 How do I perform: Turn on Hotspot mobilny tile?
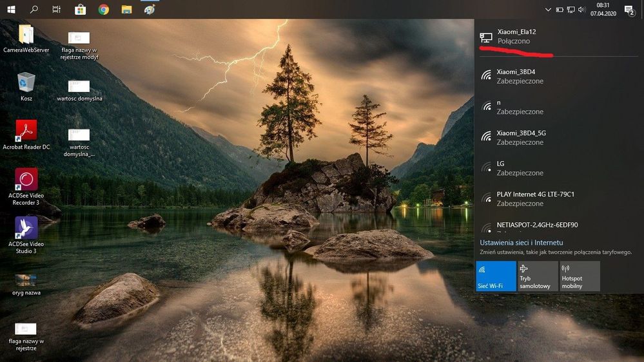580,276
